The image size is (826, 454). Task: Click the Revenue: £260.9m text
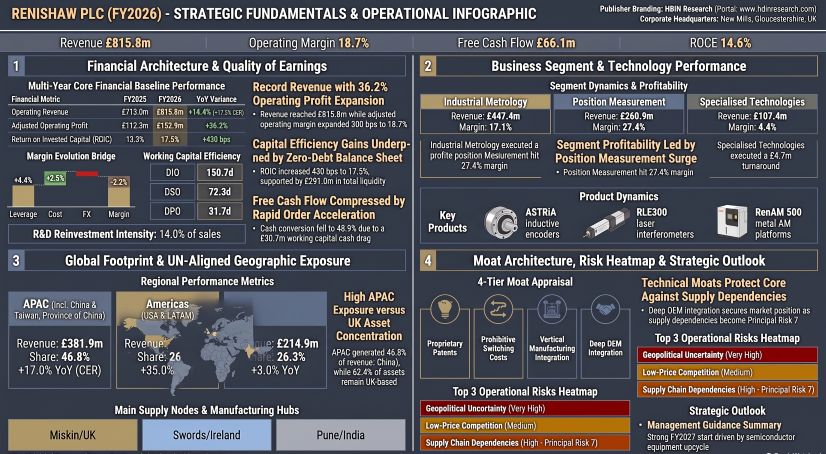618,117
